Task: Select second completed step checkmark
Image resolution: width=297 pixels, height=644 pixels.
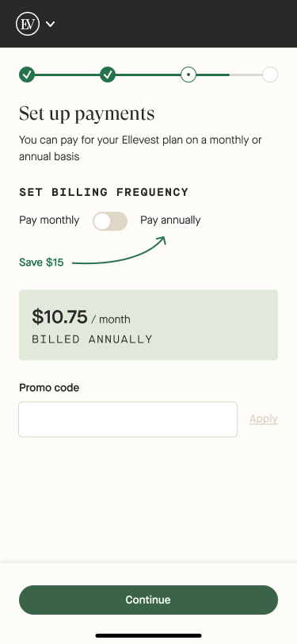Action: (x=108, y=75)
